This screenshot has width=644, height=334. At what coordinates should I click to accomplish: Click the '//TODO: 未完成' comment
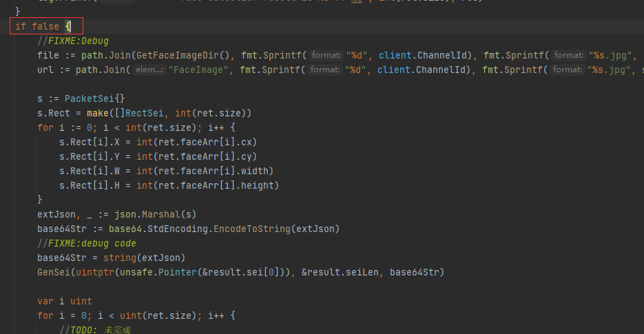[x=95, y=330]
